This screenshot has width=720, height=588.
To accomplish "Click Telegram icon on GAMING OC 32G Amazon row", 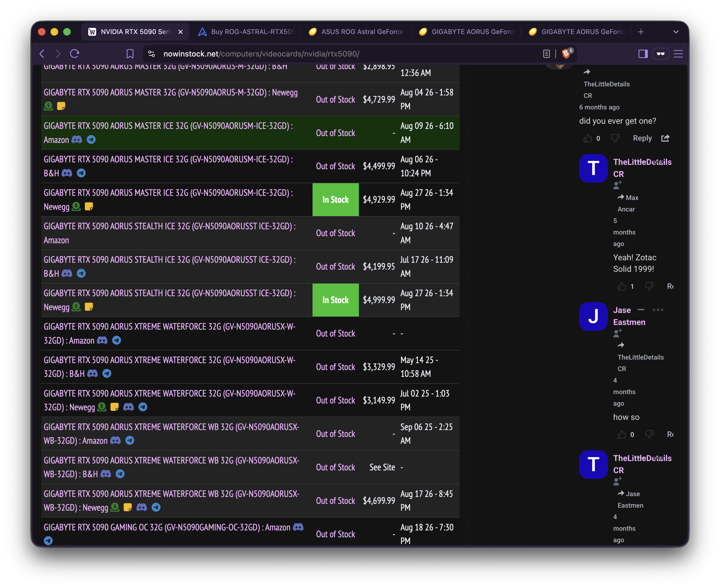I will click(48, 541).
